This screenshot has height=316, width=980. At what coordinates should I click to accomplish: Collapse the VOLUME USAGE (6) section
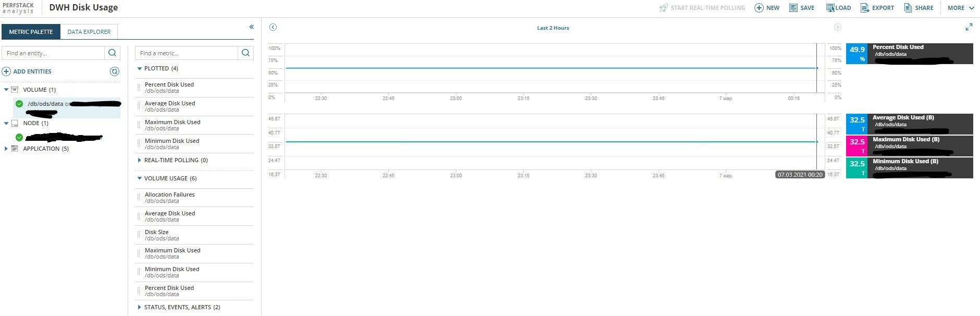(x=140, y=178)
